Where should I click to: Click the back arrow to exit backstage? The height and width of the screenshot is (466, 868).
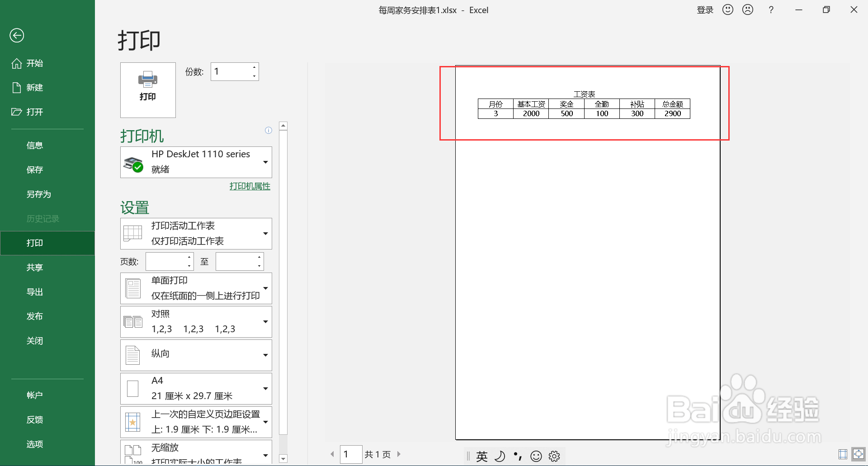pos(17,35)
